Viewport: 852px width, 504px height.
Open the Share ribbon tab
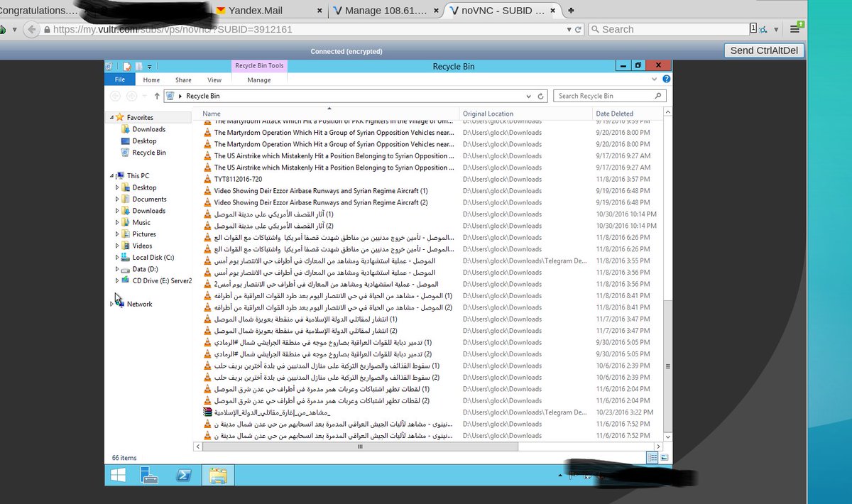point(183,80)
